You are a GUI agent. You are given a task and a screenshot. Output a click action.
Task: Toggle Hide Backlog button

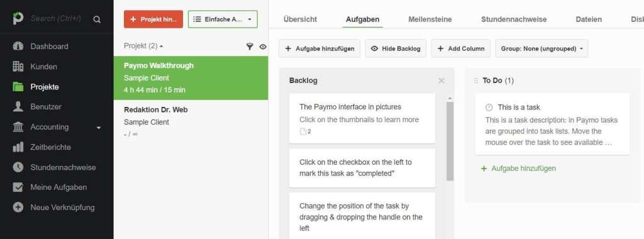pyautogui.click(x=396, y=48)
